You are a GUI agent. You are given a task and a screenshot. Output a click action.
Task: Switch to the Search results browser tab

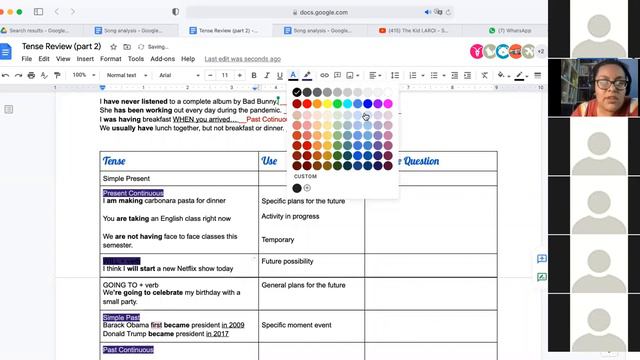tap(39, 30)
